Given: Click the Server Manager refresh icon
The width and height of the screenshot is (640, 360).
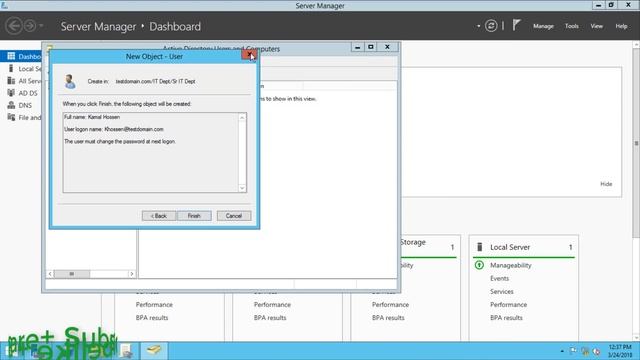Looking at the screenshot, I should pyautogui.click(x=491, y=26).
